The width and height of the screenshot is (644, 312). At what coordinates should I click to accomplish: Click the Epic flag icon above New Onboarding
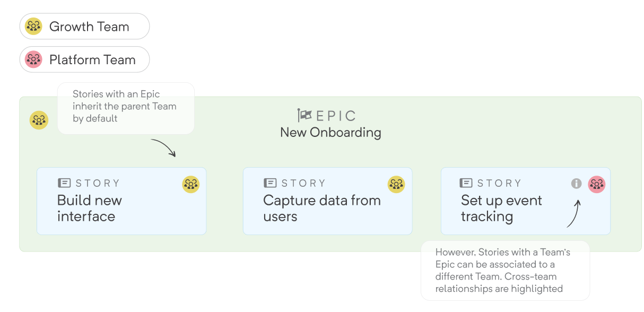click(304, 115)
